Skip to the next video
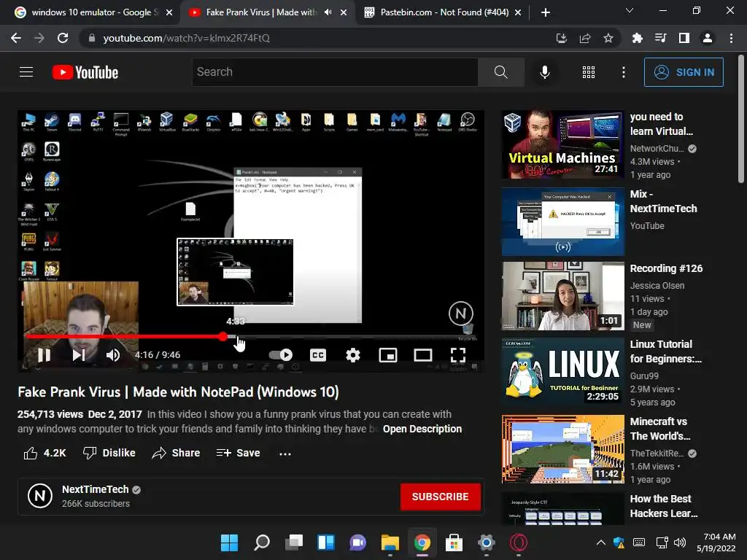The height and width of the screenshot is (560, 747). tap(79, 355)
